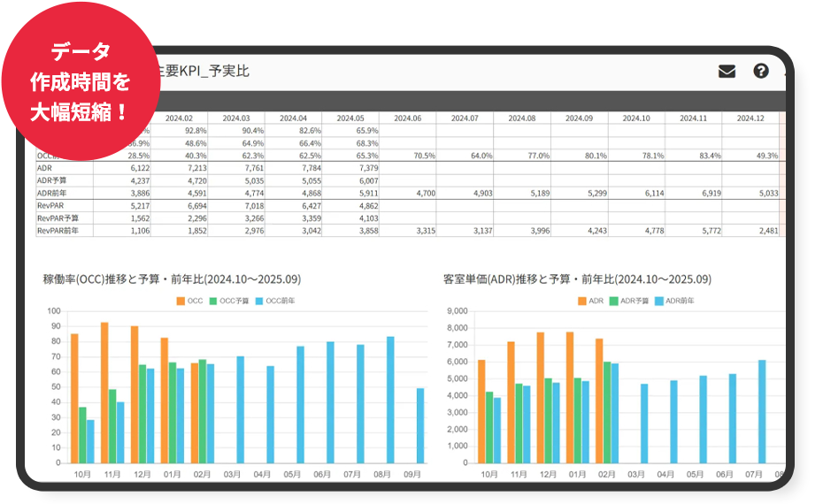
Task: Toggle the blue OCC前年 legend swatch
Action: [x=259, y=301]
